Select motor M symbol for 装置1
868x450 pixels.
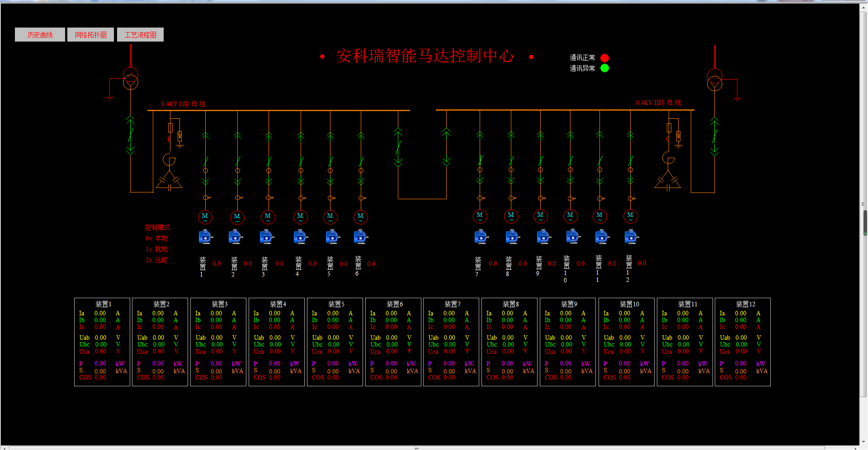205,217
